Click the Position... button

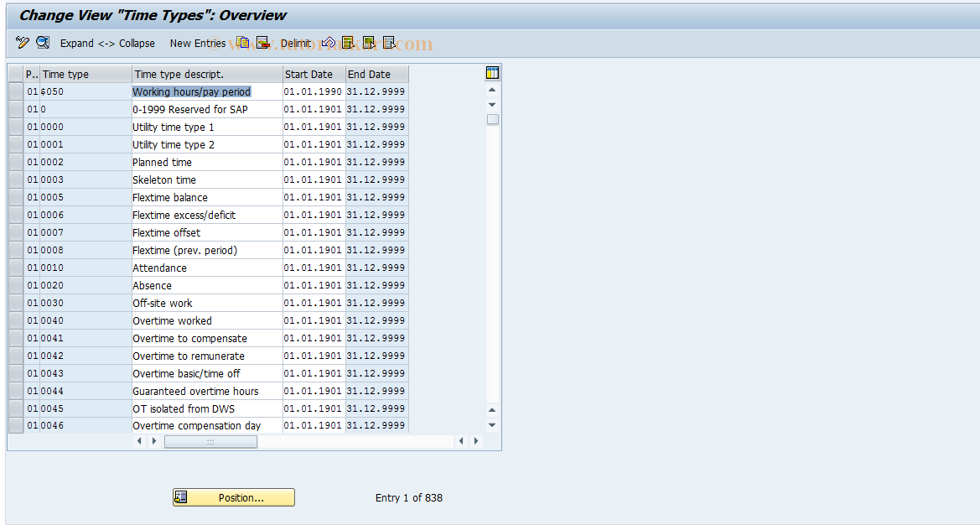(x=234, y=497)
